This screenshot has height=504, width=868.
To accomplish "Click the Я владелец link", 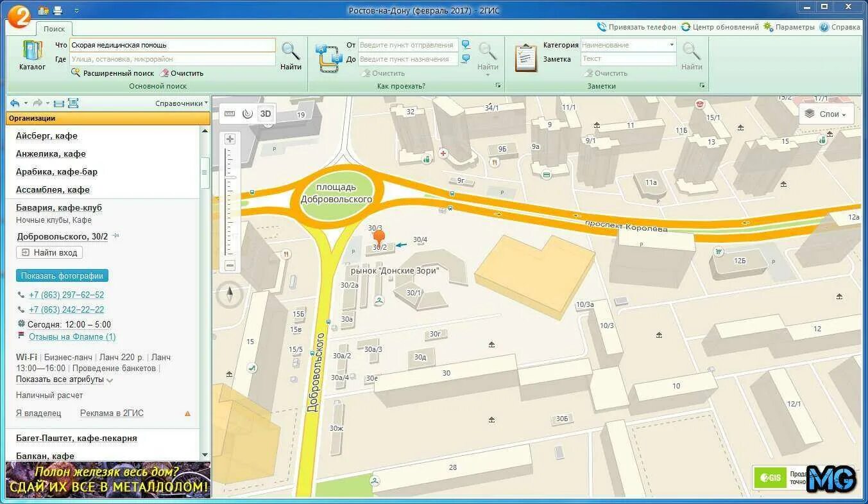I will click(38, 413).
